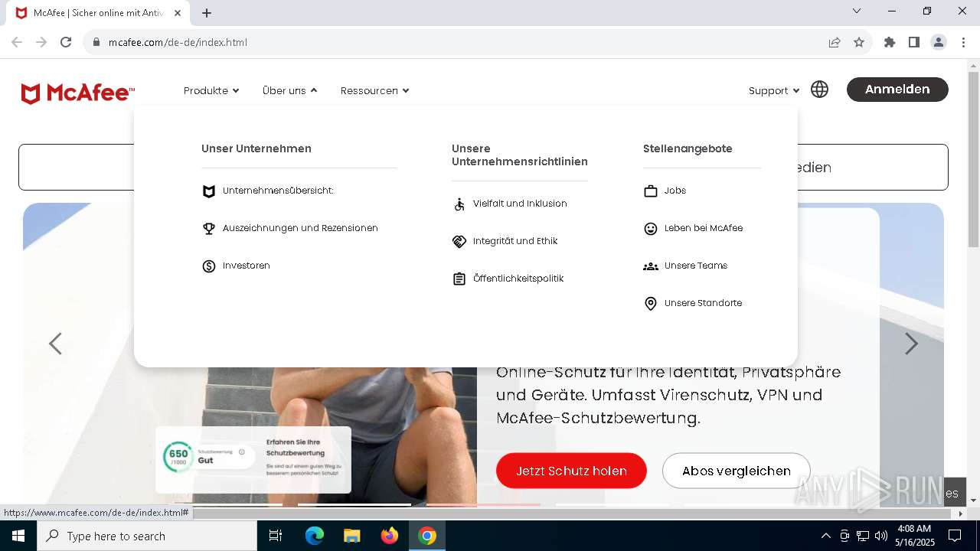Go back to previous page
The image size is (980, 551).
pyautogui.click(x=17, y=42)
